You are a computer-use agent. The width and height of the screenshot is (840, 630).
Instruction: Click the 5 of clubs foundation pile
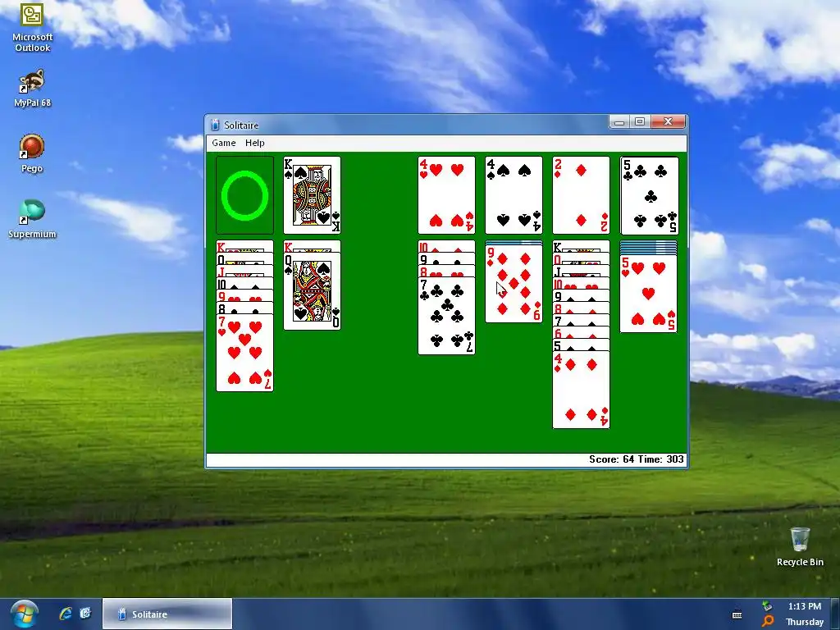(x=649, y=195)
